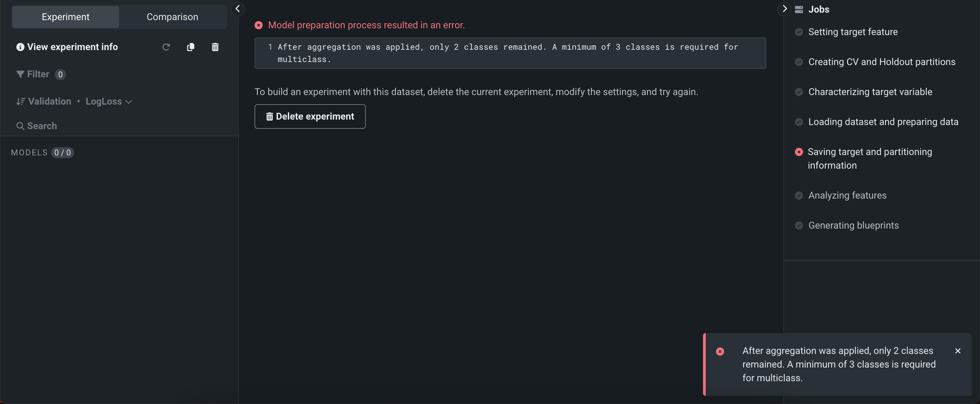The width and height of the screenshot is (980, 404).
Task: Switch to the Comparison tab
Action: pyautogui.click(x=172, y=17)
